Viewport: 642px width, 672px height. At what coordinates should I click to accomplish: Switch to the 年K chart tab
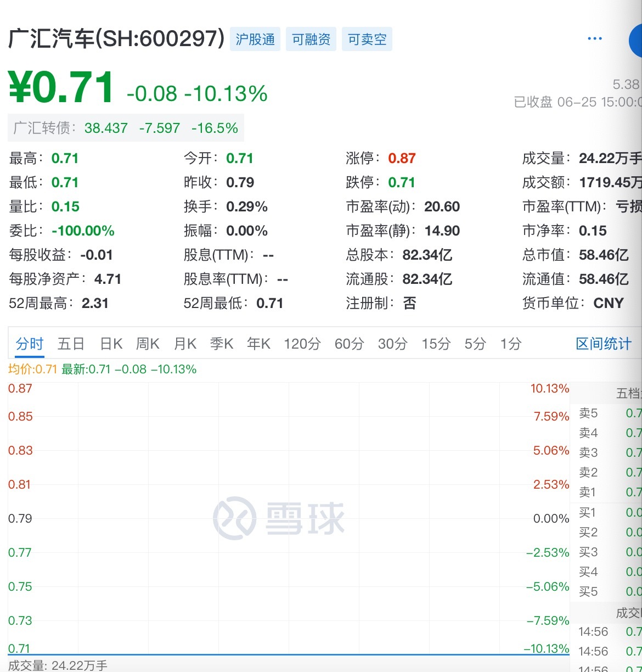coord(258,344)
